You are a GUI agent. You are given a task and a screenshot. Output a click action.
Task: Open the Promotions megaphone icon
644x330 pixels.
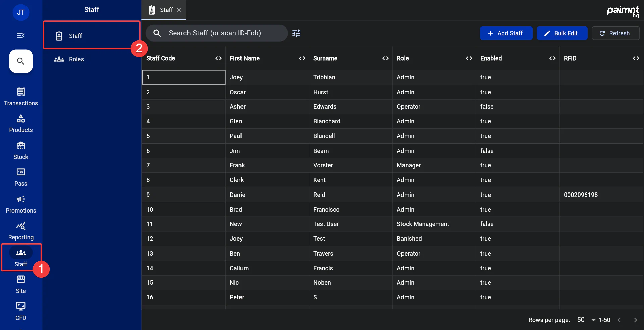coord(21,199)
